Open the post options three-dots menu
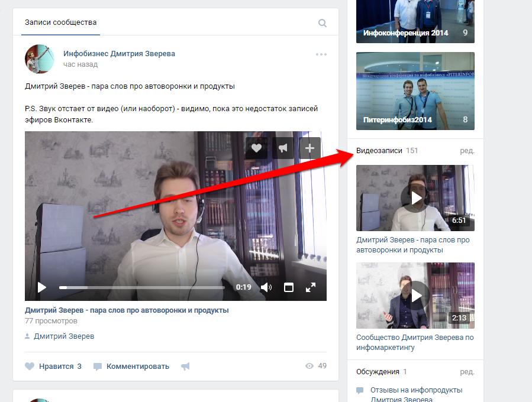Image resolution: width=532 pixels, height=402 pixels. coord(321,54)
